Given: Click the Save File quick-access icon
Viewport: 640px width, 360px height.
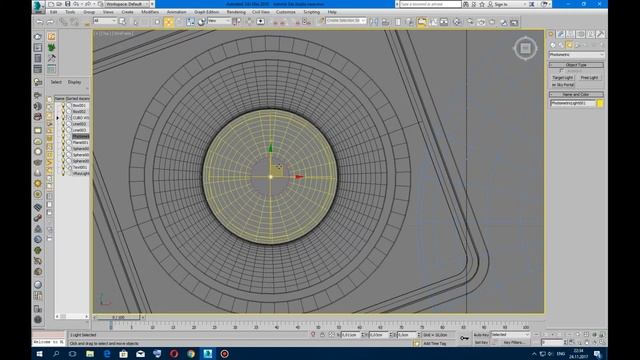Looking at the screenshot, I should pos(68,4).
